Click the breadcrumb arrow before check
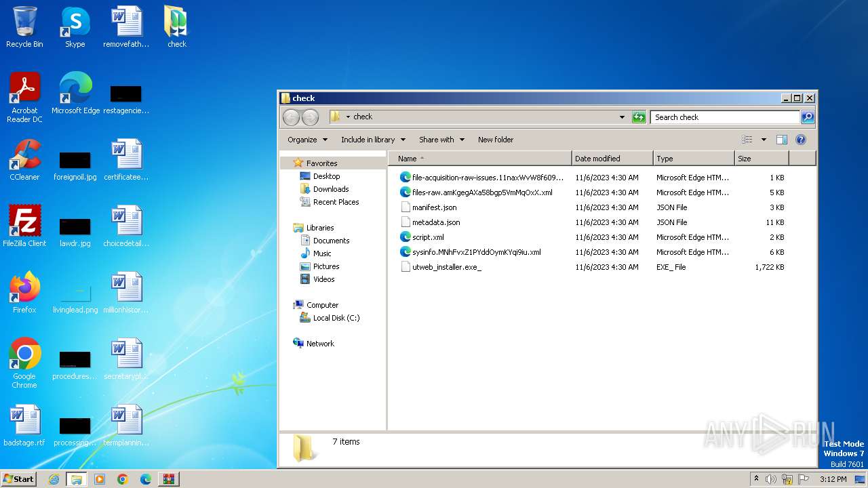This screenshot has height=488, width=868. [348, 117]
